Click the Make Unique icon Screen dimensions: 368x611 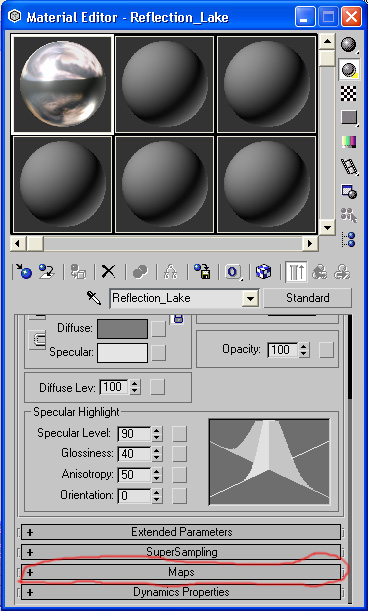click(x=171, y=272)
